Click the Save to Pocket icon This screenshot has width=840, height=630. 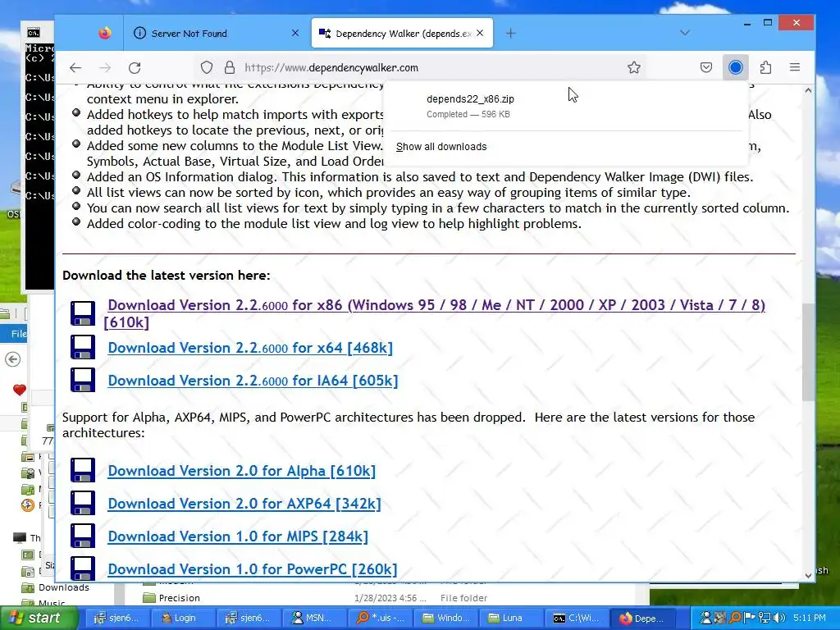tap(706, 67)
